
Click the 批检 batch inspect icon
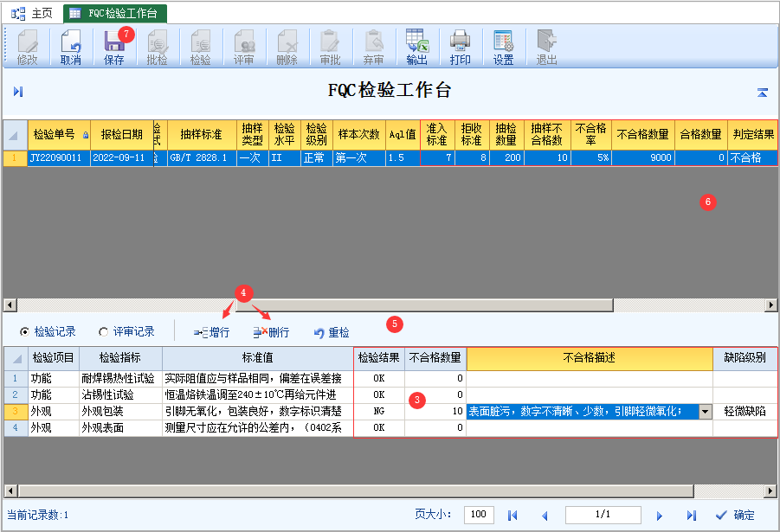[x=158, y=48]
